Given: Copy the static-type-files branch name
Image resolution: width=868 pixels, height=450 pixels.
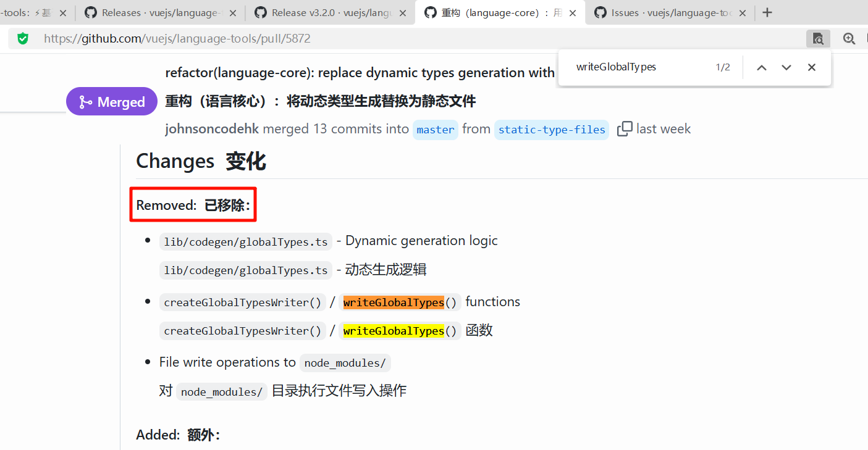Looking at the screenshot, I should pos(625,129).
